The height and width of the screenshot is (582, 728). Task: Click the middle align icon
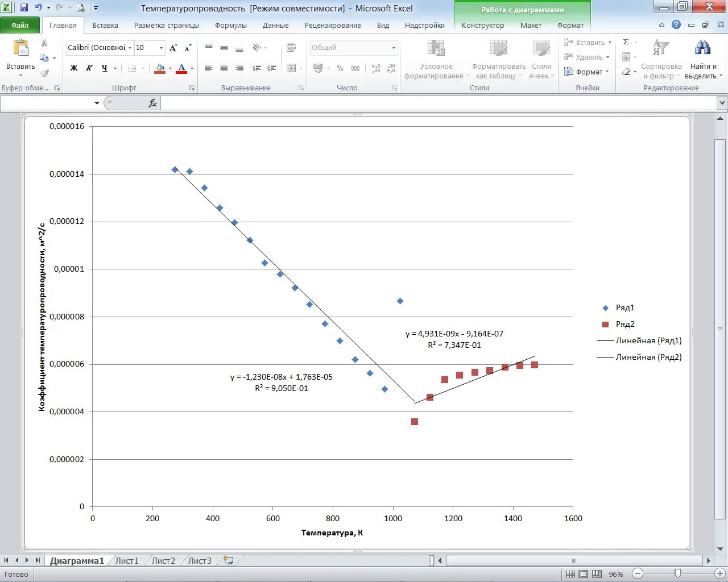click(224, 48)
